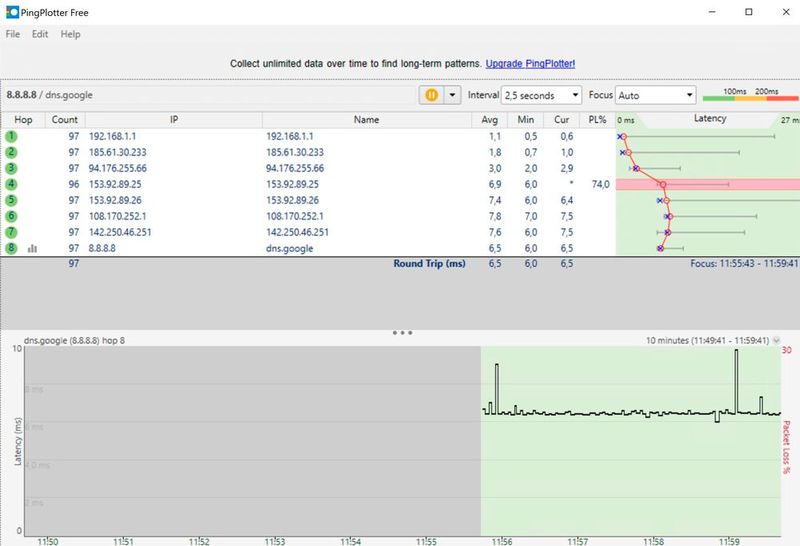Viewport: 800px width, 546px height.
Task: Click the dns.google name in hop 8
Action: tap(289, 249)
